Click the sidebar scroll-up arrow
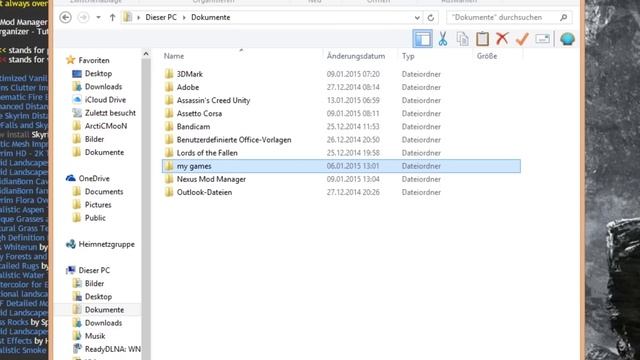Screen dimensions: 640x360 [146, 53]
